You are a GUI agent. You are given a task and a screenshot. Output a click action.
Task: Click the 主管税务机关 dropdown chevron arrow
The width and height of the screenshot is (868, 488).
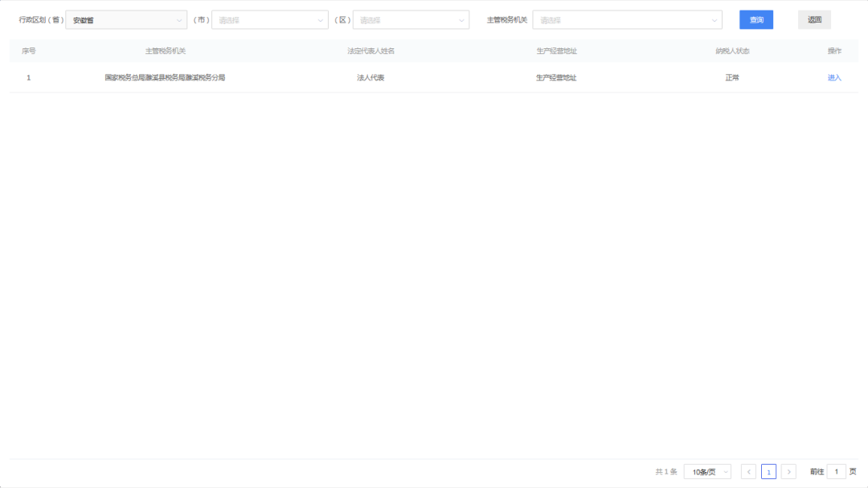coord(714,20)
